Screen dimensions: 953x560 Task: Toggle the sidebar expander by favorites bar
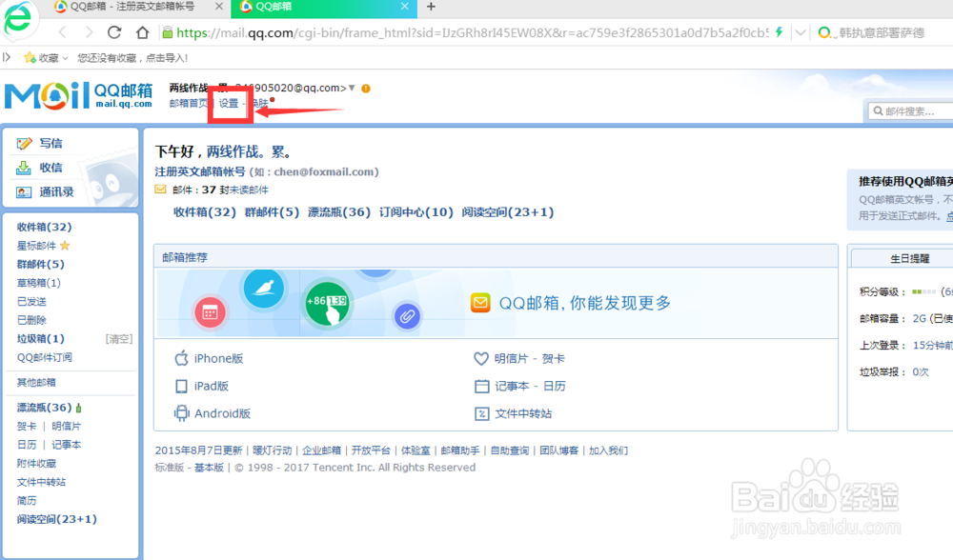[x=7, y=57]
